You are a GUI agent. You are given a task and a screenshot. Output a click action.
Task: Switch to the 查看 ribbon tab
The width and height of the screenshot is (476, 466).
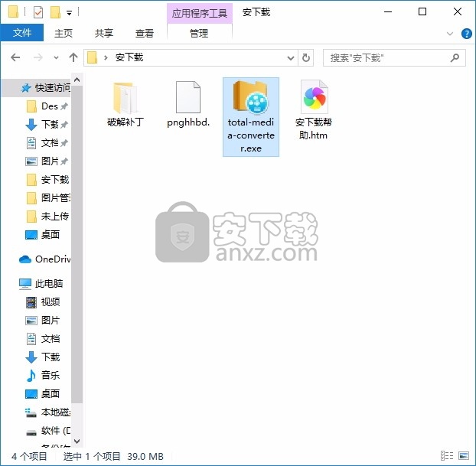[145, 33]
